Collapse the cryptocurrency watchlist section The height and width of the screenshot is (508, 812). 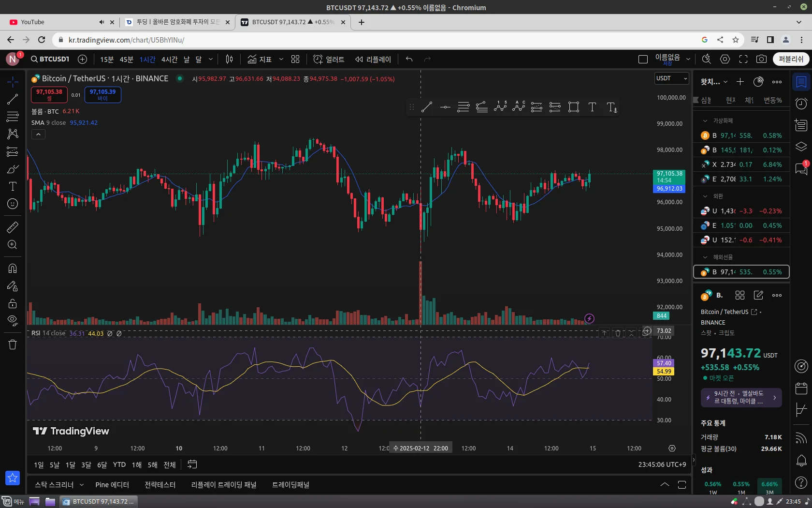point(705,121)
